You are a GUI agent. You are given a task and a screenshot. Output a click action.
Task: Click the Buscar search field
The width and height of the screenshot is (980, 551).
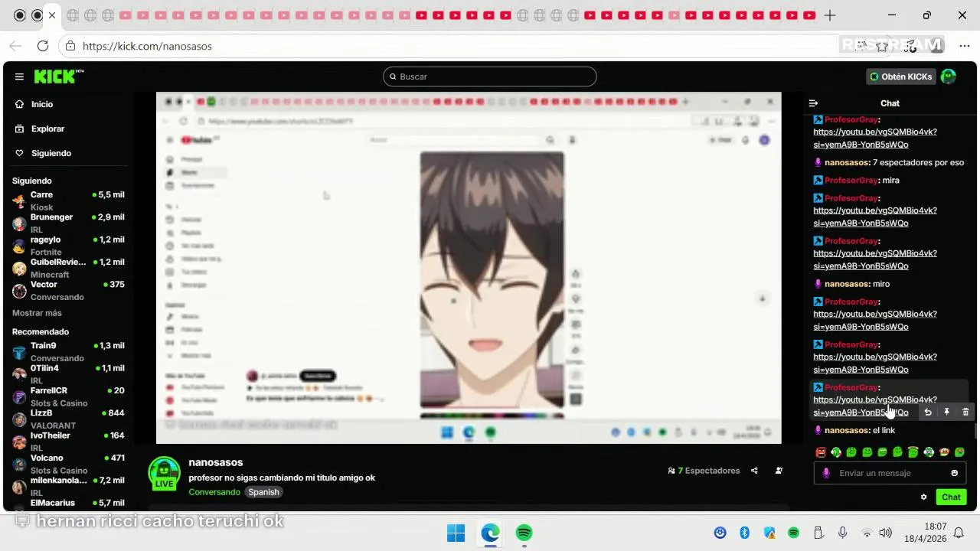click(x=490, y=77)
